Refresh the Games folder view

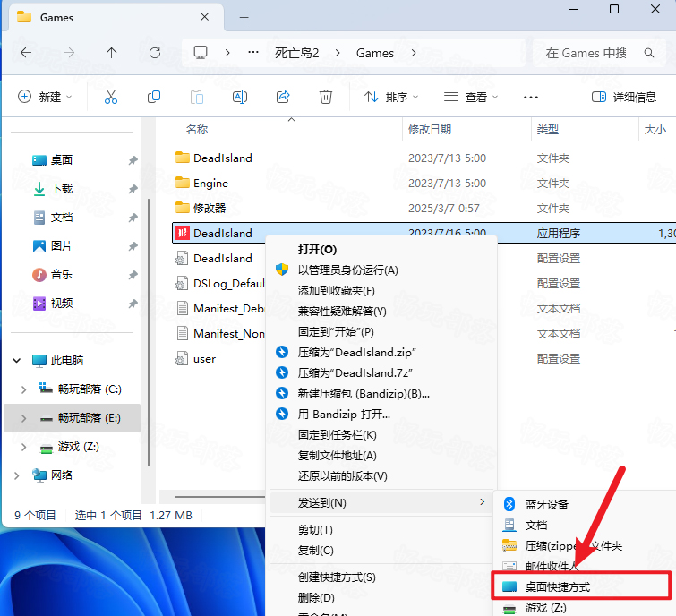pyautogui.click(x=155, y=53)
